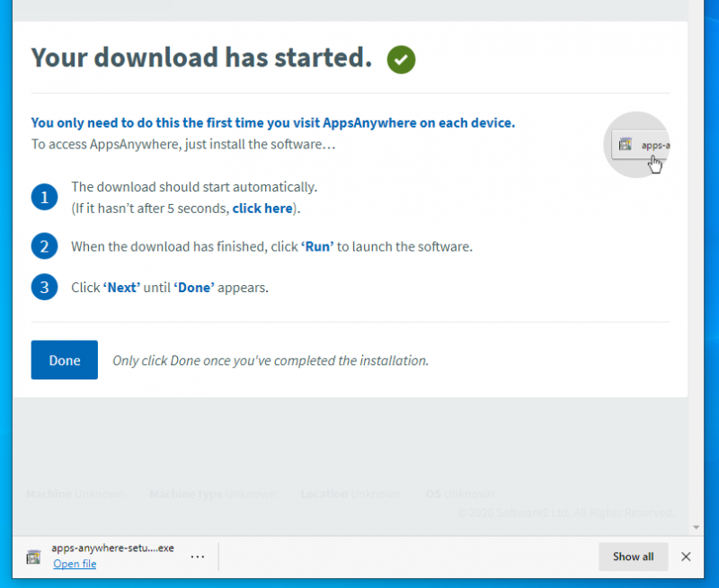
Task: Click the green checkmark icon beside heading
Action: click(x=401, y=60)
